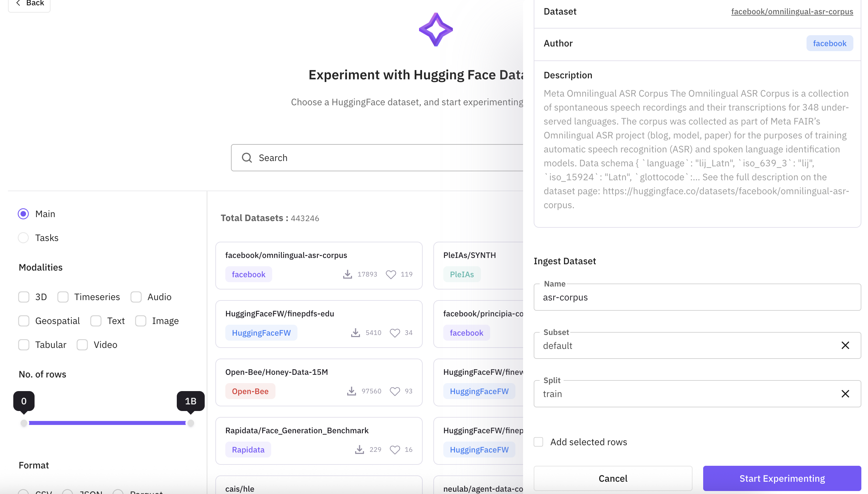The height and width of the screenshot is (494, 868).
Task: Enable the Audio modality checkbox
Action: click(136, 297)
